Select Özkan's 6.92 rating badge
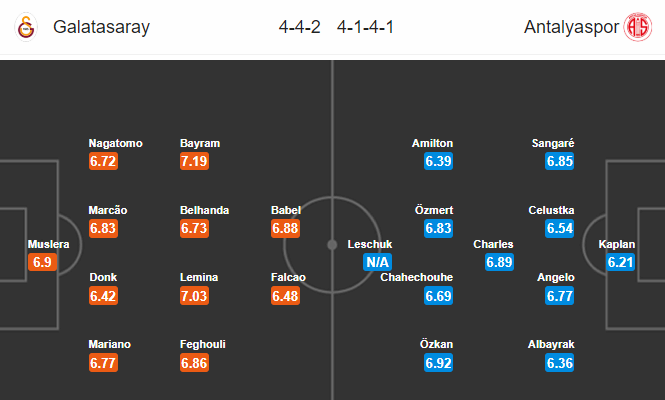This screenshot has width=665, height=400. click(439, 363)
